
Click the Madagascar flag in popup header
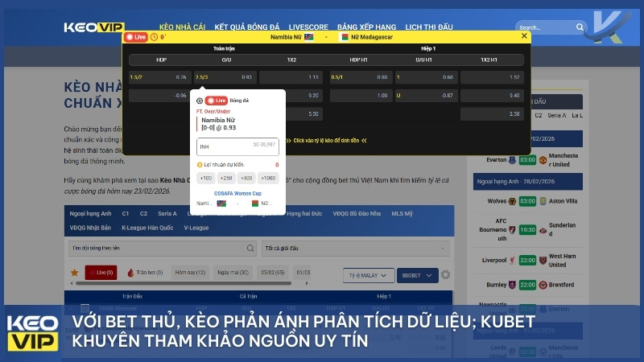(x=345, y=37)
